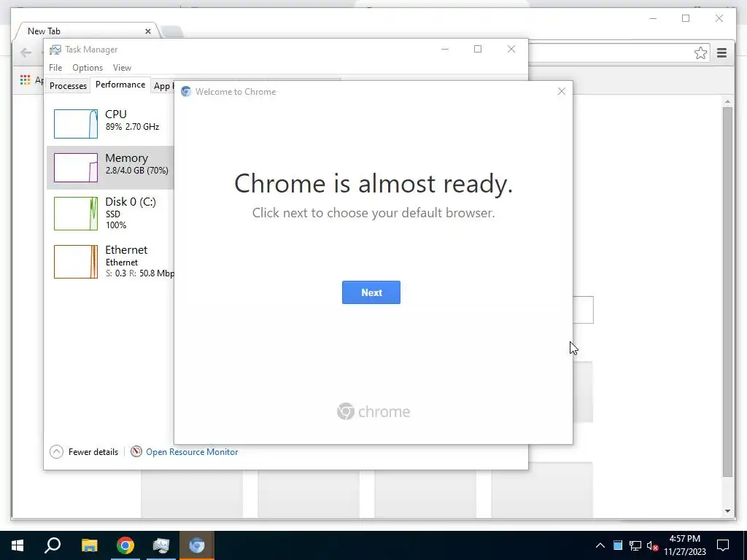Click the Resource Monitor gauge icon
Image resolution: width=747 pixels, height=560 pixels.
click(x=136, y=451)
